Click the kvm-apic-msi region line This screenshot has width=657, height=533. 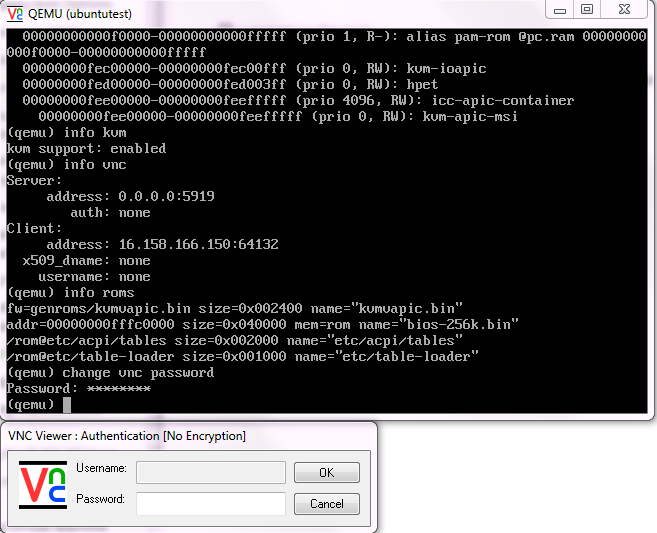278,116
